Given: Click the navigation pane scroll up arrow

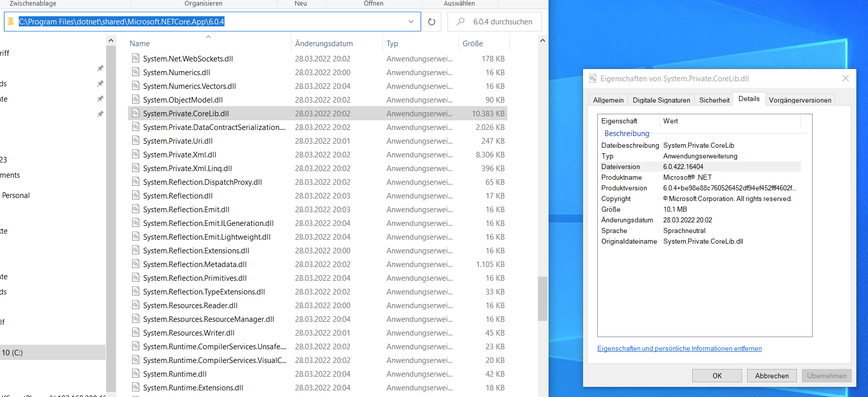Looking at the screenshot, I should 111,40.
